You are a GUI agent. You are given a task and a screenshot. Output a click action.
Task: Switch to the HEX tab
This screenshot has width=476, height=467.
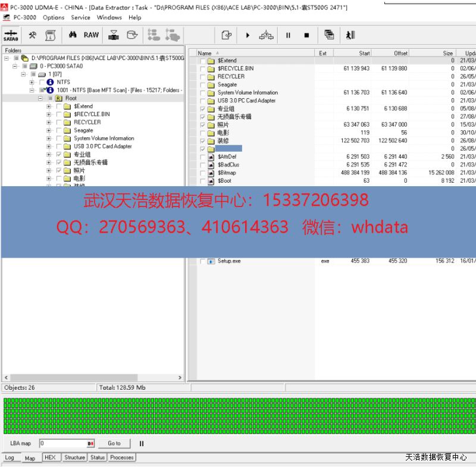coord(50,457)
